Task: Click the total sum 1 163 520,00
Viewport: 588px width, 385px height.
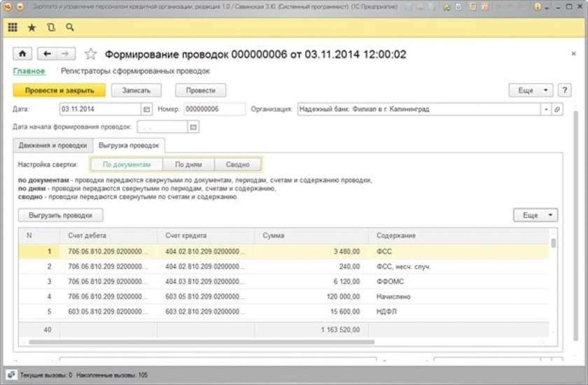Action: point(340,330)
